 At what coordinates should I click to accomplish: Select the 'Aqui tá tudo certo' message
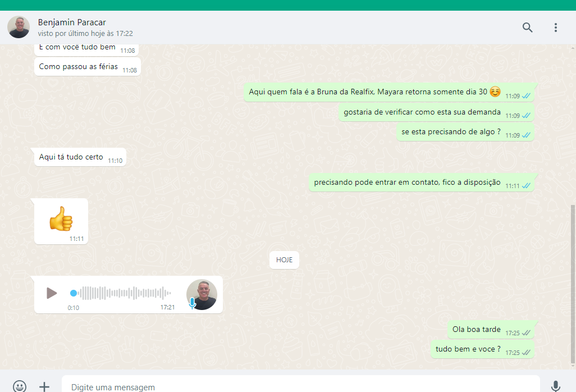click(x=71, y=157)
